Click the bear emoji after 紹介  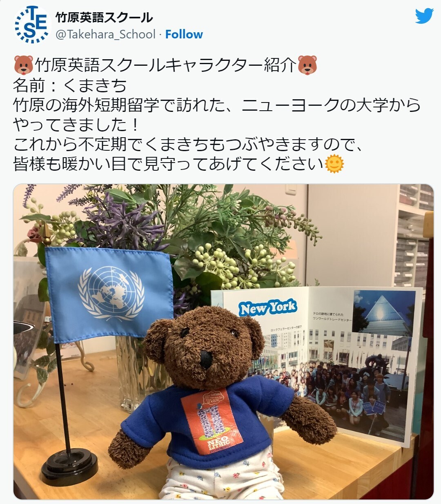[x=307, y=65]
